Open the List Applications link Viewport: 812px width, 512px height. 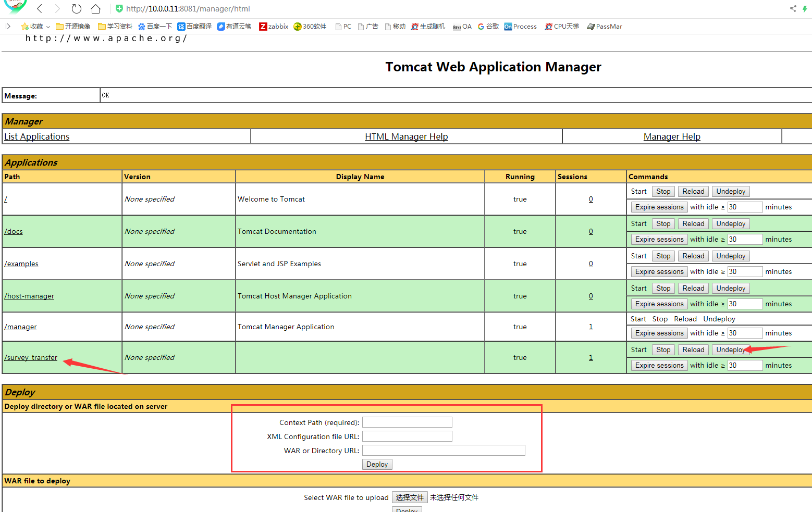click(36, 136)
